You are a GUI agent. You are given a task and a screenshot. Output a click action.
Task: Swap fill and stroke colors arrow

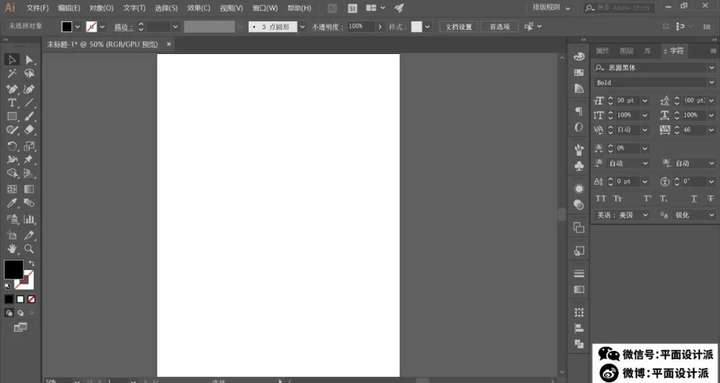click(x=32, y=264)
